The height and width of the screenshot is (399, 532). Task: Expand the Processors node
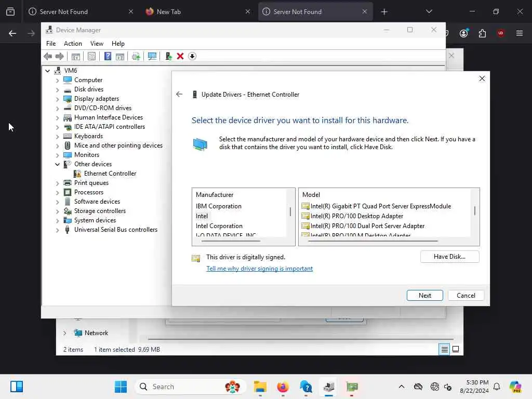tap(57, 193)
